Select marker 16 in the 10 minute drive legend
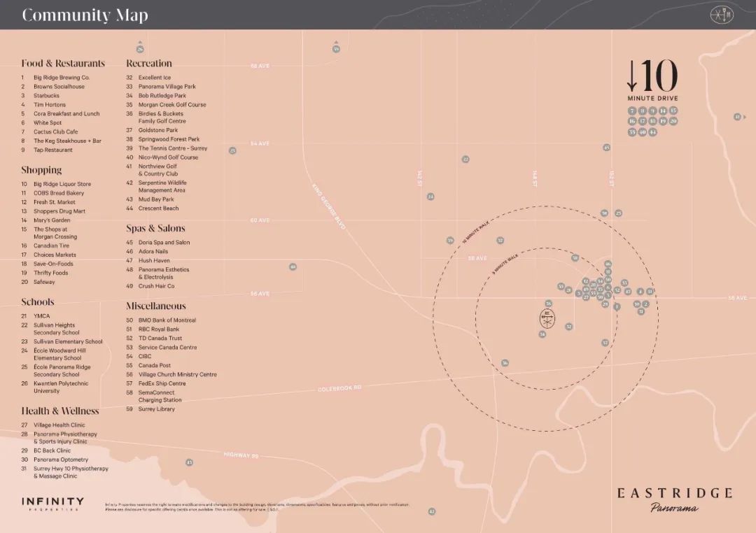The height and width of the screenshot is (533, 756). pos(632,122)
